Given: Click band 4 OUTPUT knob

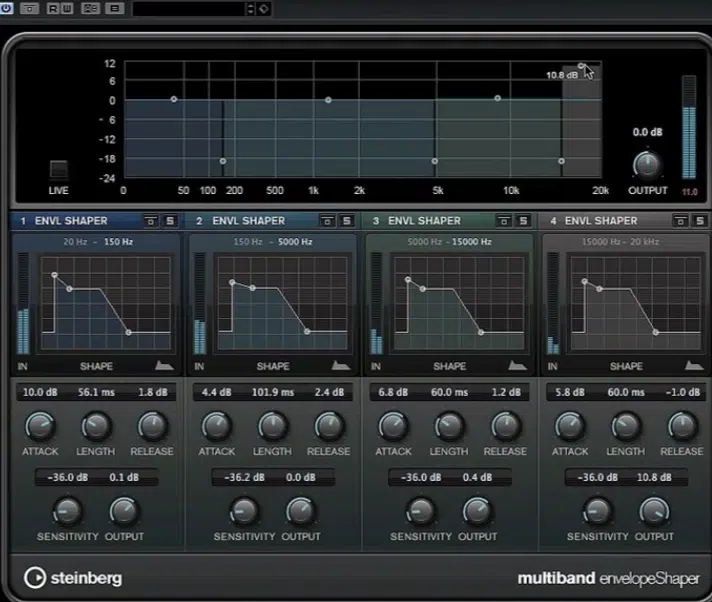Looking at the screenshot, I should [654, 511].
